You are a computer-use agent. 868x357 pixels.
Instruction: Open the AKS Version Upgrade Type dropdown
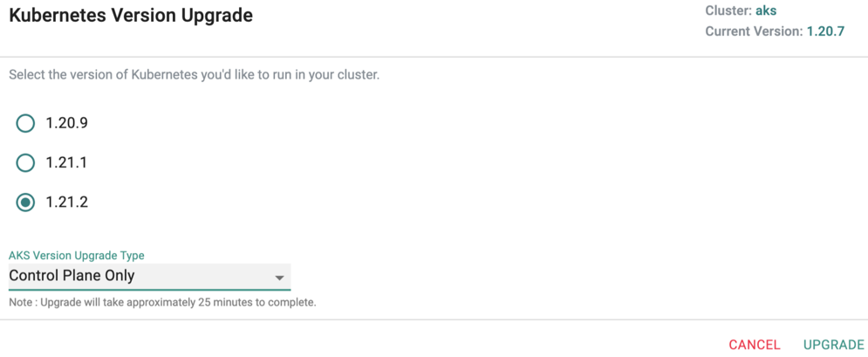tap(149, 276)
